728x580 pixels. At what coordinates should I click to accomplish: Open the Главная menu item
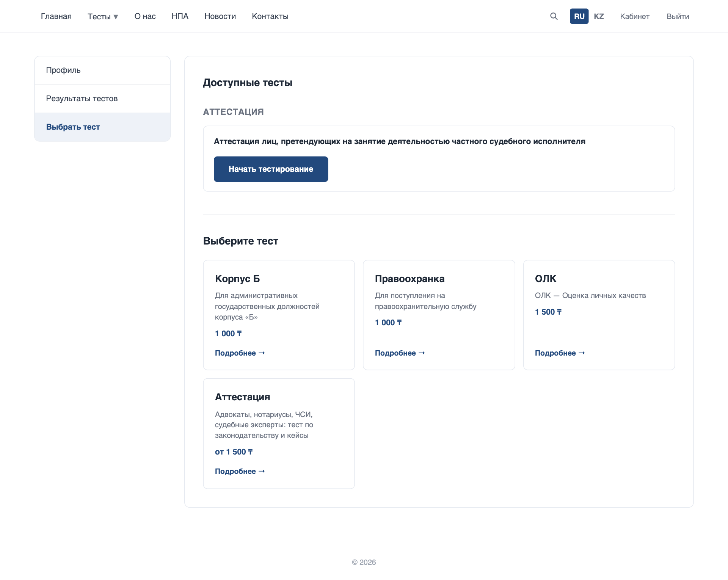pos(56,16)
